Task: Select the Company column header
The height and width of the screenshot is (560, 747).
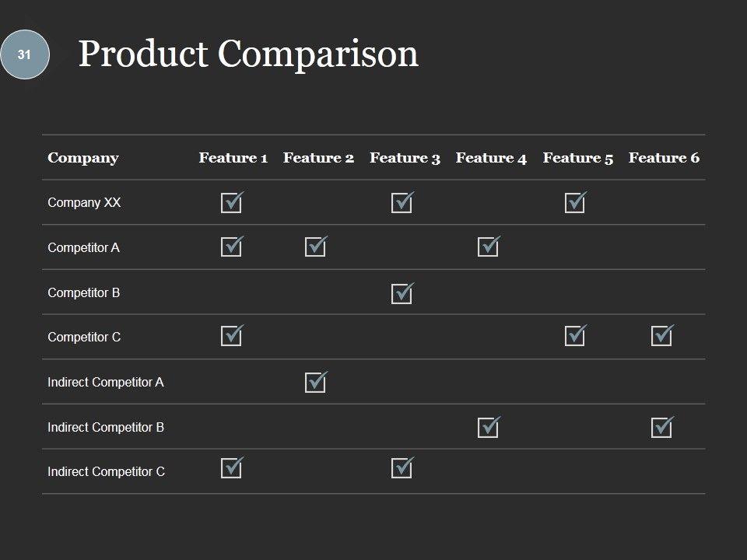Action: click(82, 158)
